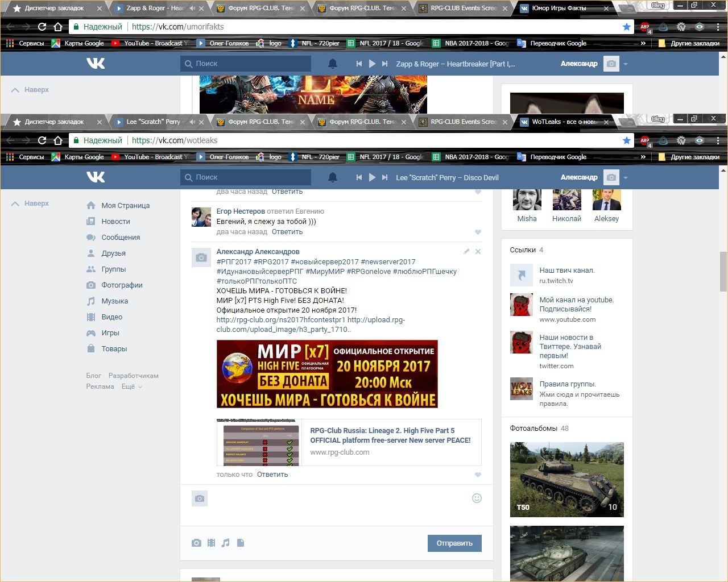Like the RPG-Club post posted только что
Image resolution: width=728 pixels, height=582 pixels.
click(478, 475)
